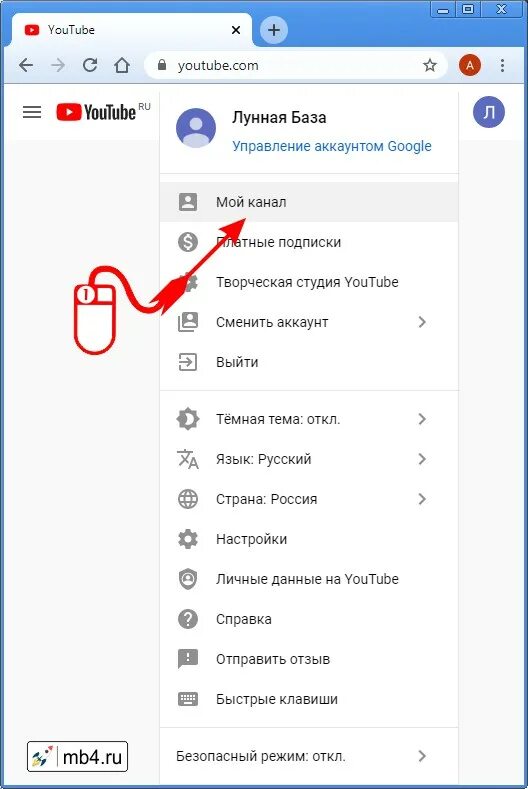The image size is (528, 789).
Task: Click the paid subscriptions dollar icon
Action: (188, 242)
